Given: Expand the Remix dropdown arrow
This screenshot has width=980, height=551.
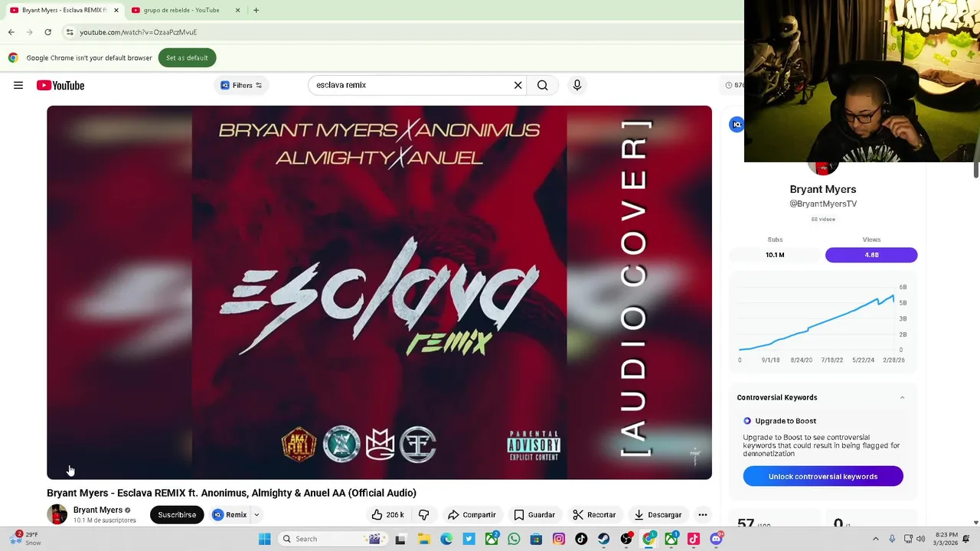Looking at the screenshot, I should (x=256, y=515).
